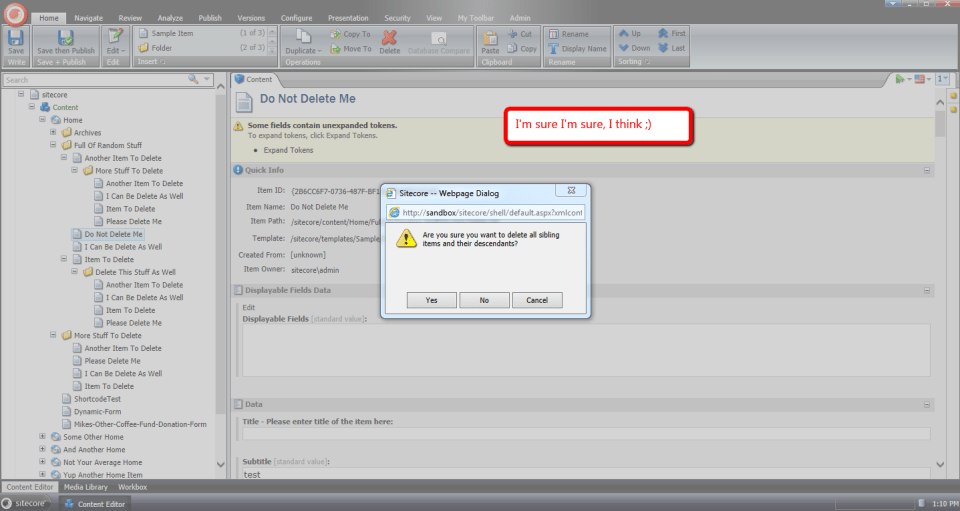Click Cancel in the delete dialog
Viewport: 960px width, 511px height.
(537, 300)
